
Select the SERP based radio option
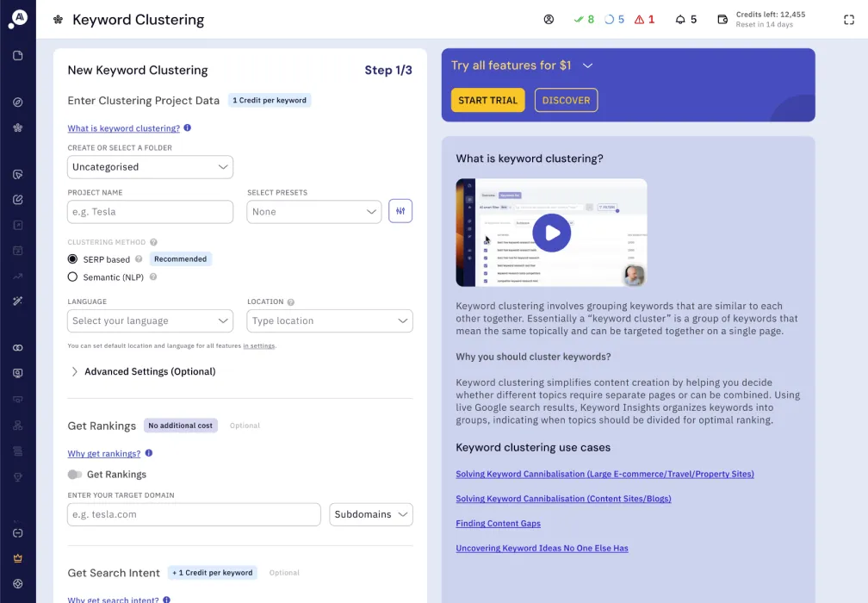[x=72, y=259]
